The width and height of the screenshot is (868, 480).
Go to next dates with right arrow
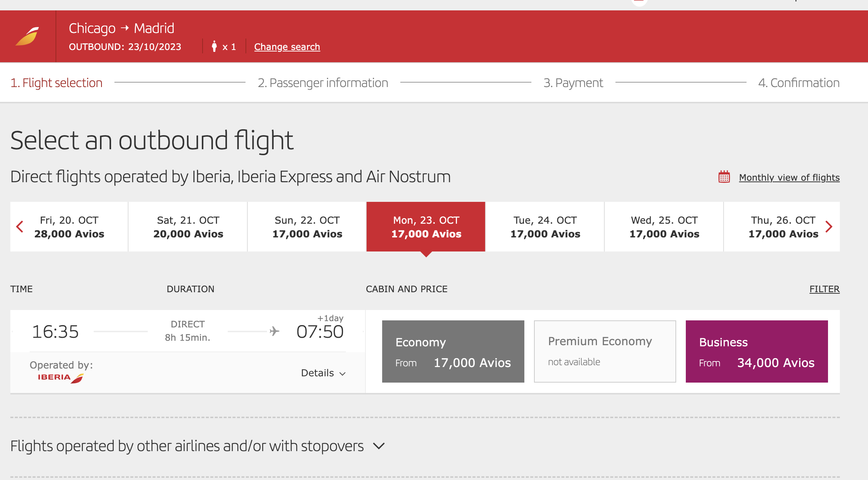(x=829, y=227)
